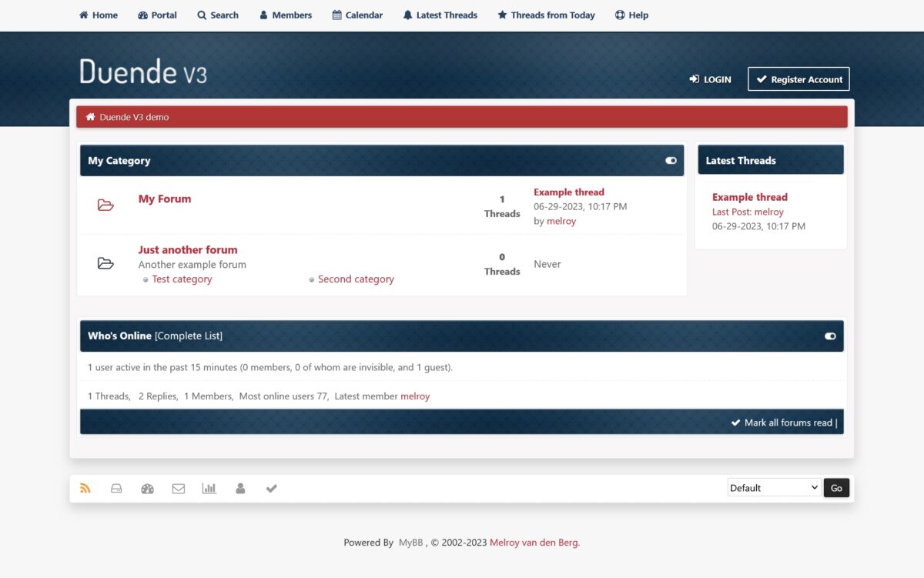Click the folder icon beside Just another forum
The height and width of the screenshot is (578, 924).
[105, 262]
